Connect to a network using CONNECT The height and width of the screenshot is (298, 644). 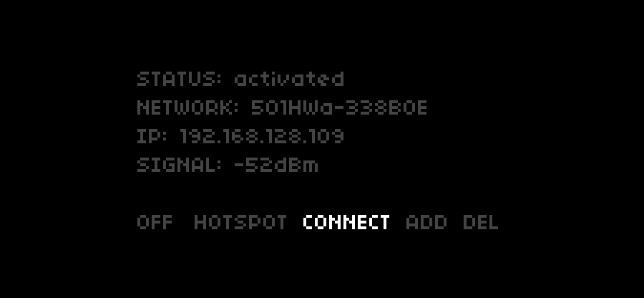click(x=346, y=222)
